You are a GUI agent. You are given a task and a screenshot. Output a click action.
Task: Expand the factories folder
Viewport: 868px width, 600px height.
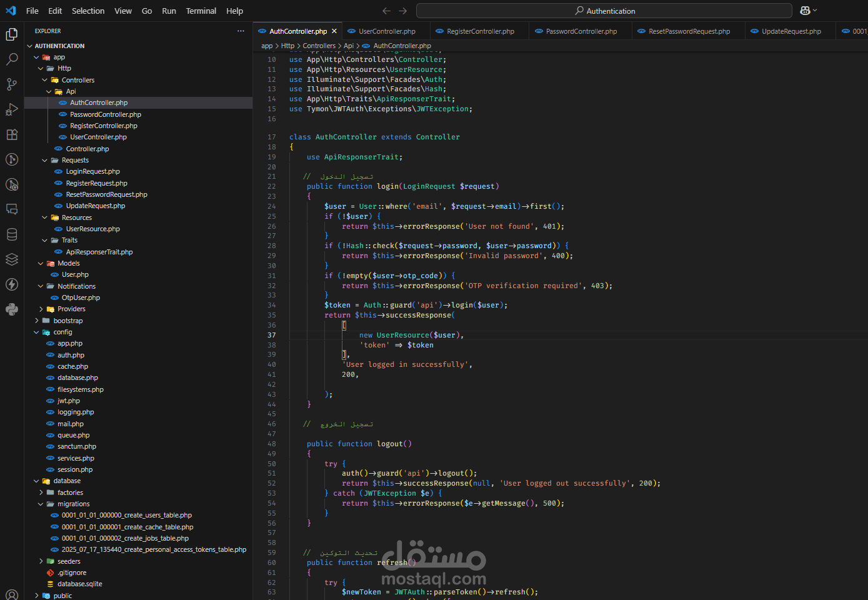click(x=41, y=492)
